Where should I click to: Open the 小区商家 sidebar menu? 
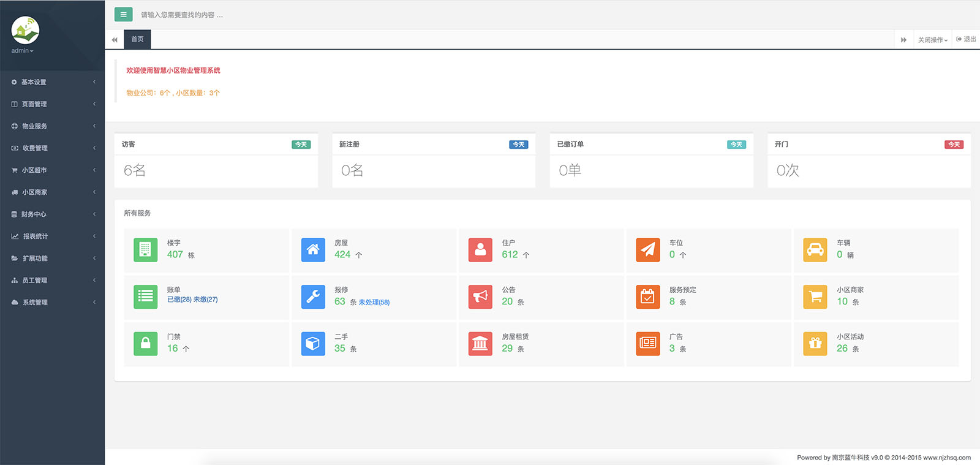[x=52, y=192]
